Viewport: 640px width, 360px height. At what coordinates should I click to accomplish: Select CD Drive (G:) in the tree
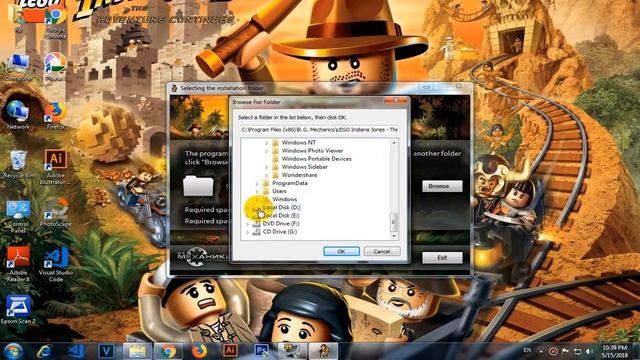[x=280, y=232]
